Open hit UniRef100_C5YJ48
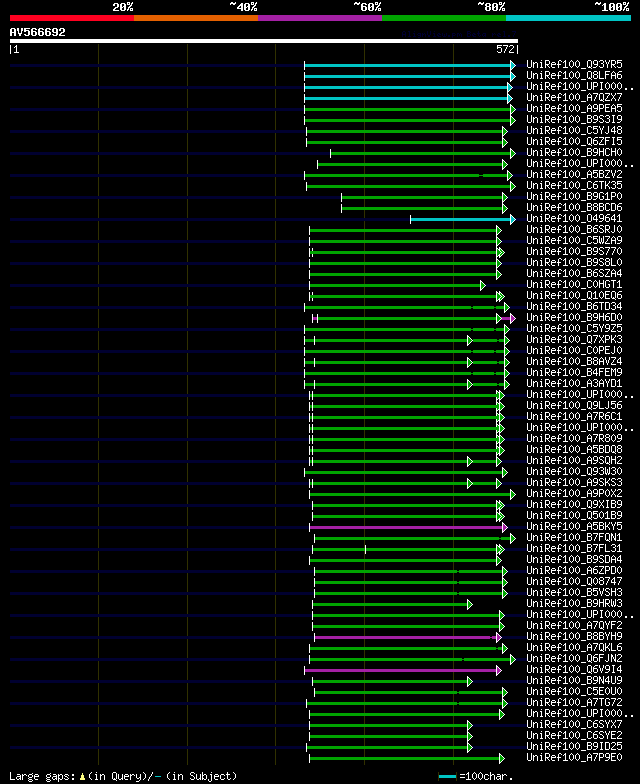 [574, 130]
